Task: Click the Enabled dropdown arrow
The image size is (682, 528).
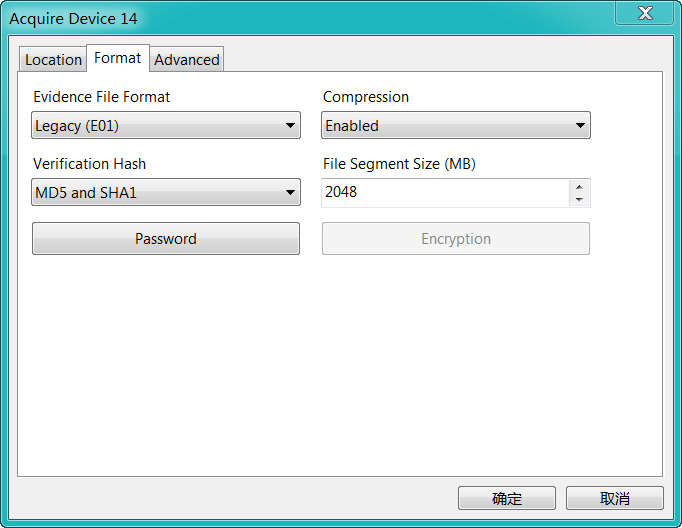Action: (x=580, y=126)
